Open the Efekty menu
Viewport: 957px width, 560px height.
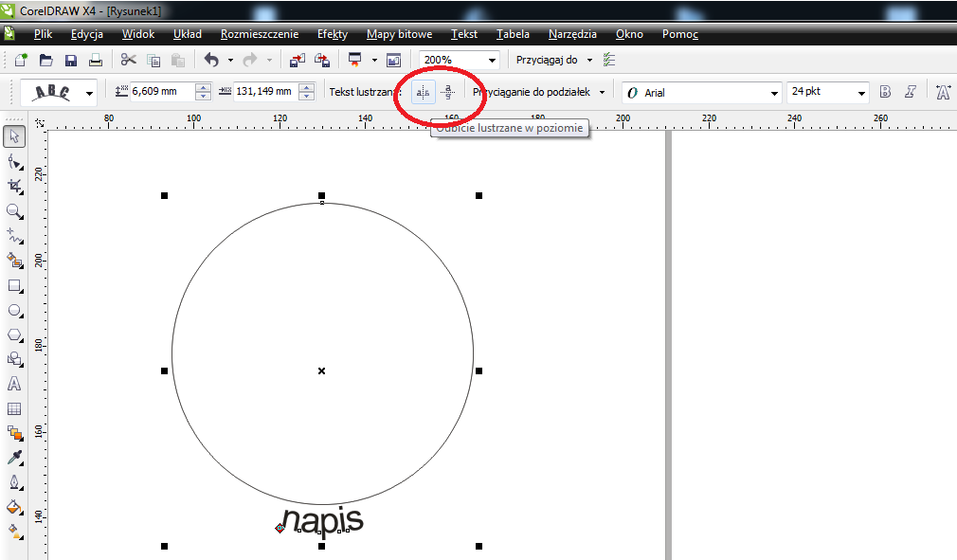click(x=332, y=34)
